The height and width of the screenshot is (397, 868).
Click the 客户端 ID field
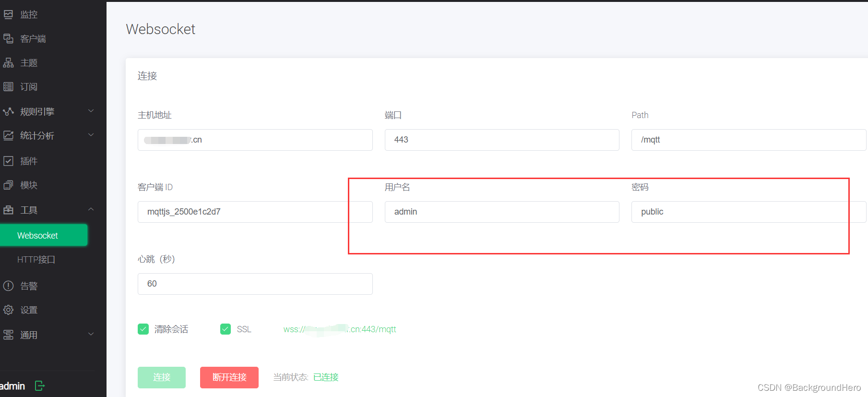click(x=255, y=212)
